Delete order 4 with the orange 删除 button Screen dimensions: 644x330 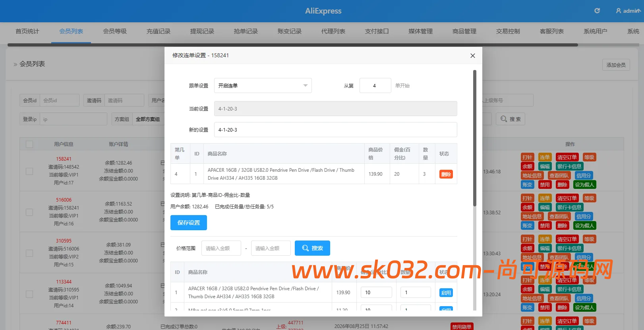point(446,174)
